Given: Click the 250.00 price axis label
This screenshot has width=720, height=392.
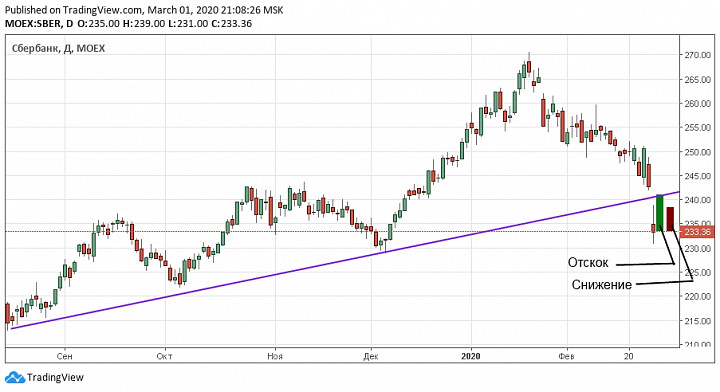Looking at the screenshot, I should [x=698, y=152].
